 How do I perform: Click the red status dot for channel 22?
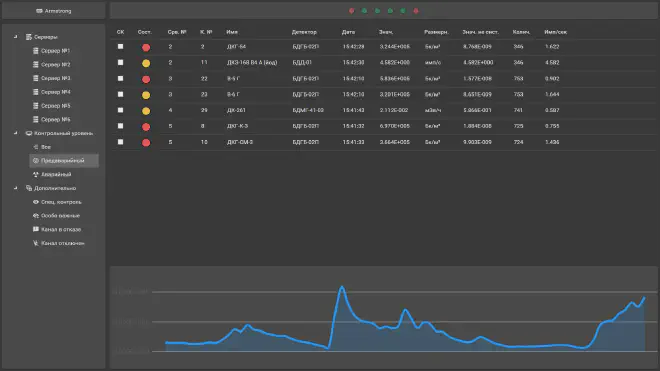(146, 79)
